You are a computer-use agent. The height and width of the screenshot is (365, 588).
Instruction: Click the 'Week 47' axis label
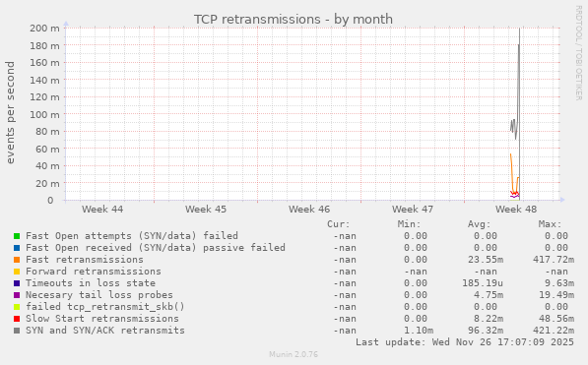413,210
